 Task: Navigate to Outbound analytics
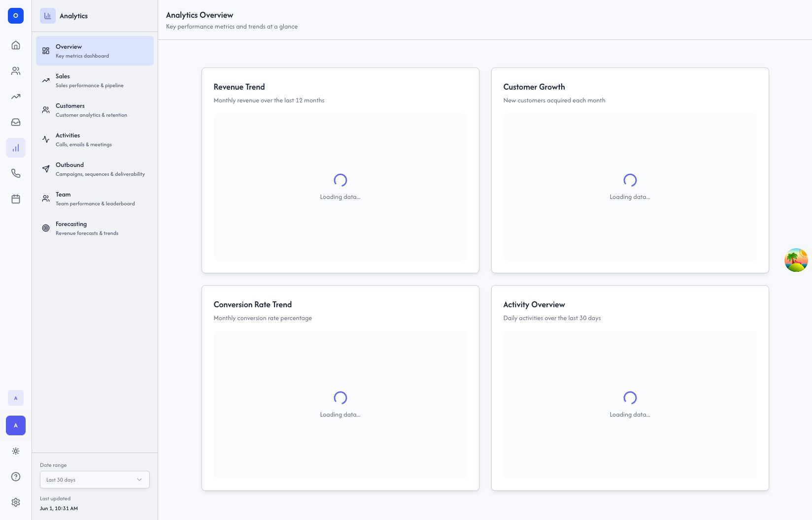coord(95,169)
